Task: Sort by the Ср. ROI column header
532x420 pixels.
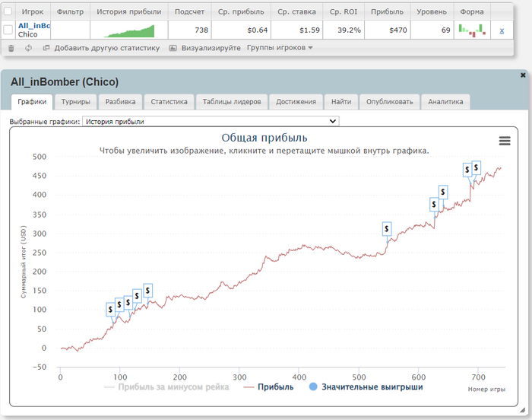Action: coord(344,11)
